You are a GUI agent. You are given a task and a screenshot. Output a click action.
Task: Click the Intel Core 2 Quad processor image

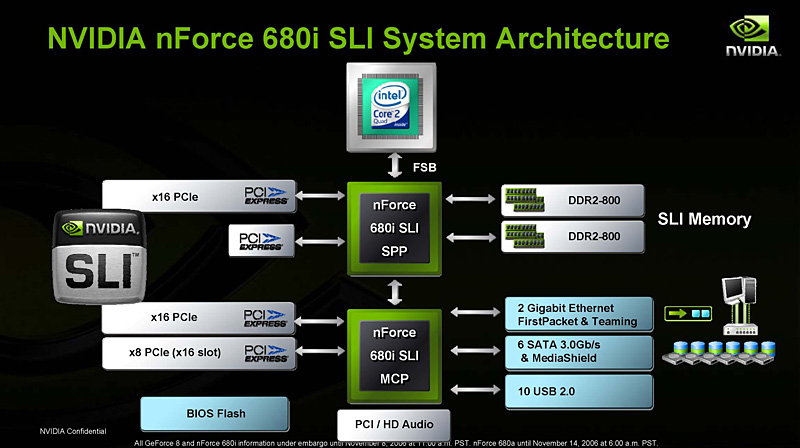click(391, 107)
